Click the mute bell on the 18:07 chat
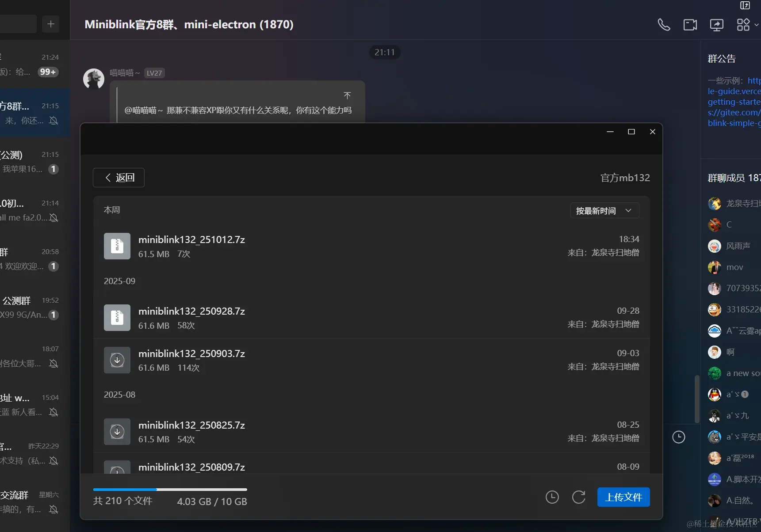 point(54,363)
